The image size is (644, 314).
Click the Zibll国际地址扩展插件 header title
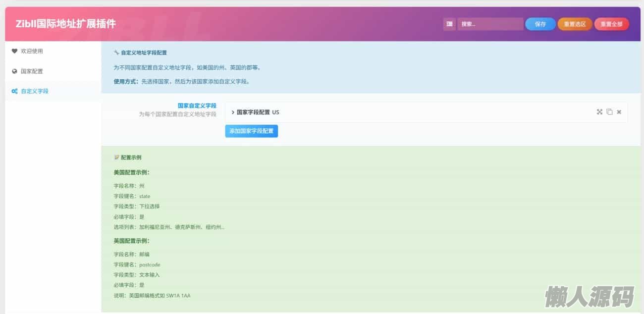click(66, 24)
